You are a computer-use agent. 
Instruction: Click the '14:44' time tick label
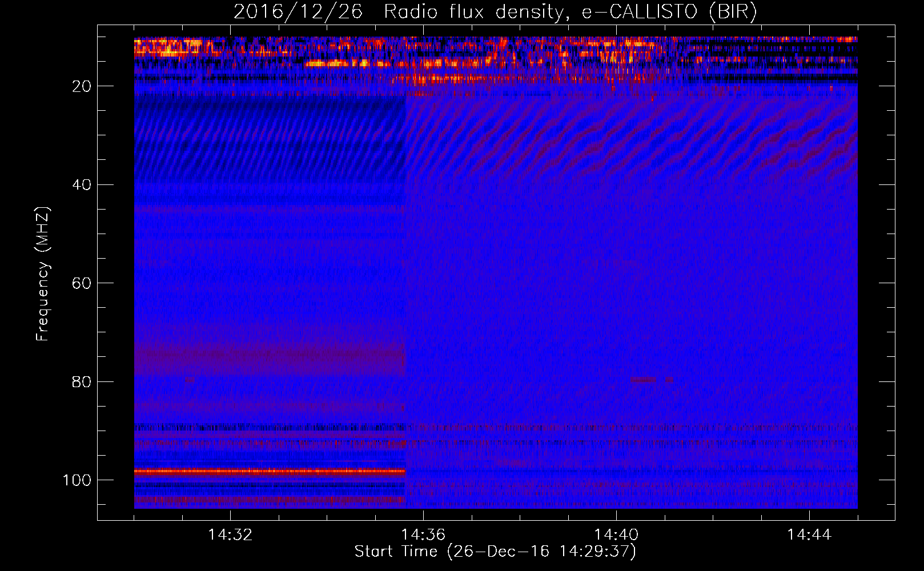pyautogui.click(x=809, y=535)
